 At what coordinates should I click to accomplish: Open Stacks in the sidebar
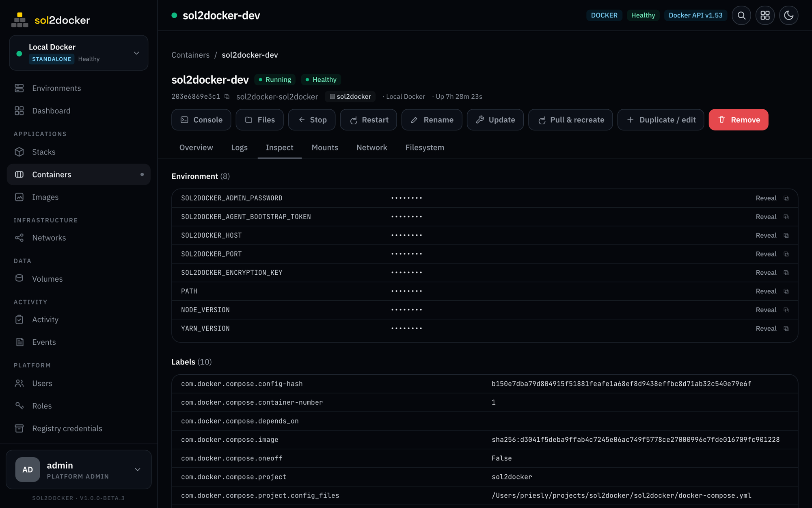click(79, 152)
